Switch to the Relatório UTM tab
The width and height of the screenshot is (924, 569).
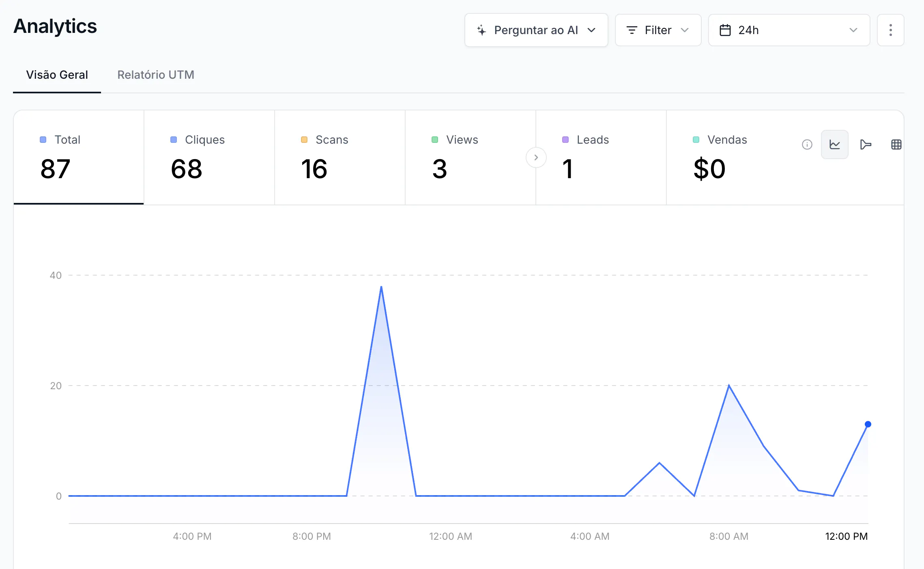pos(156,75)
